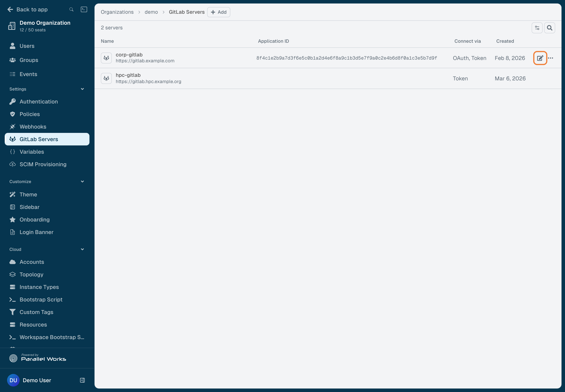Go to demo breadcrumb
The height and width of the screenshot is (392, 565).
151,12
